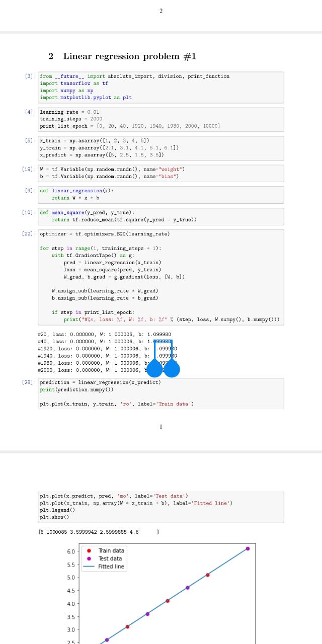Tap cell label [19]
This screenshot has height=644, width=322.
29,169
